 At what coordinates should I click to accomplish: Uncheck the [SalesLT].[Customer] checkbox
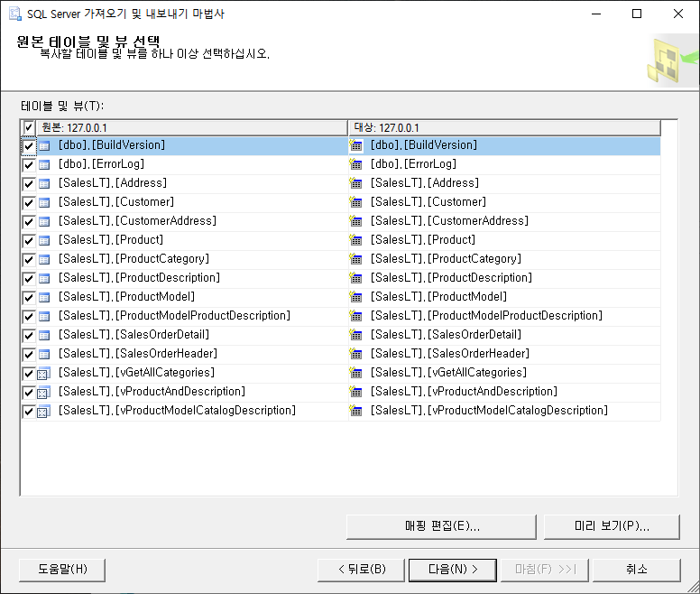coord(29,203)
